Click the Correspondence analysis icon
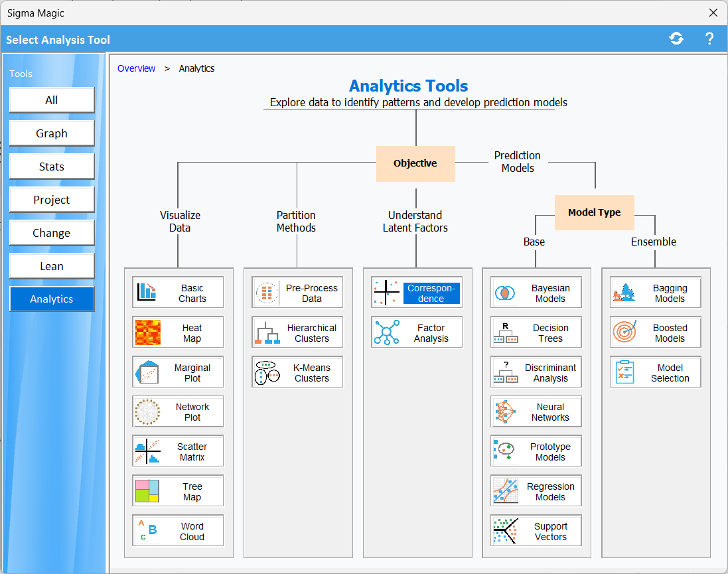728x574 pixels. pyautogui.click(x=386, y=293)
